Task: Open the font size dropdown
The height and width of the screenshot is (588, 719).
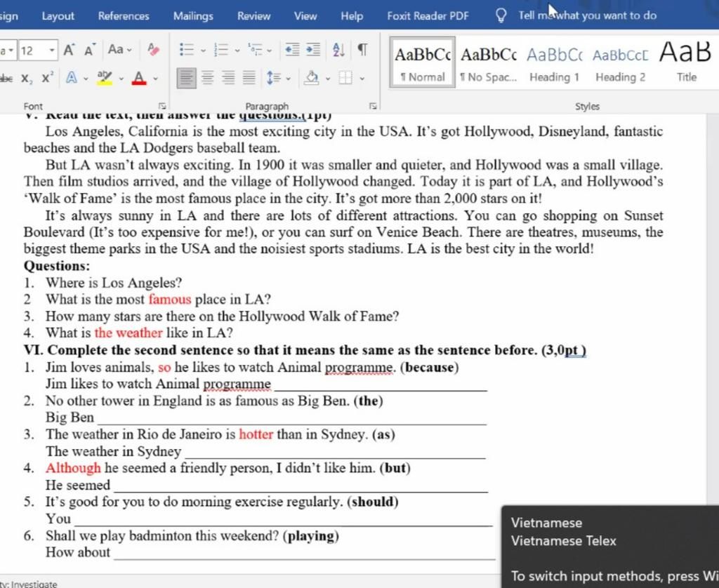Action: tap(52, 50)
